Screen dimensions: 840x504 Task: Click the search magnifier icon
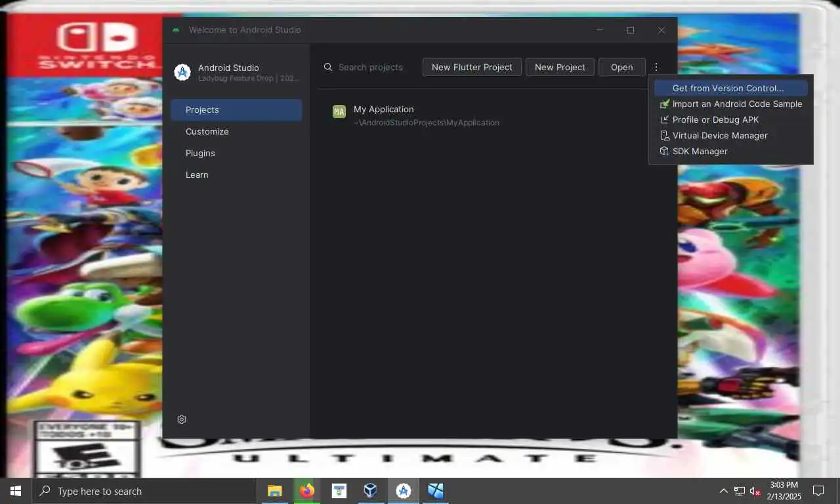tap(328, 67)
